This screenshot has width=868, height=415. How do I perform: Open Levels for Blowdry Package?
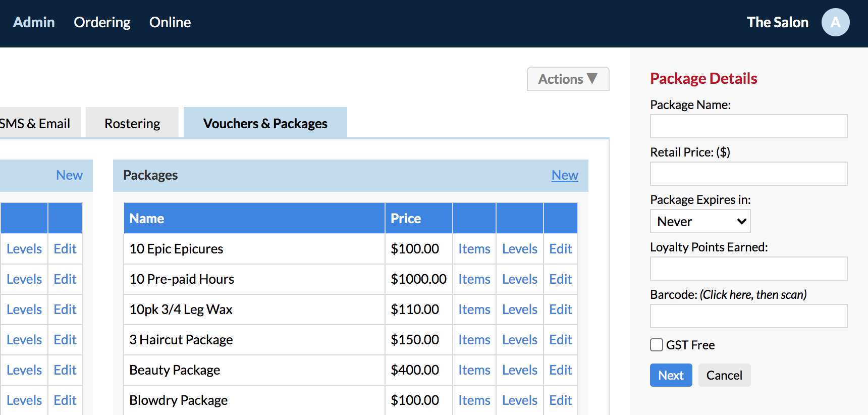coord(520,400)
